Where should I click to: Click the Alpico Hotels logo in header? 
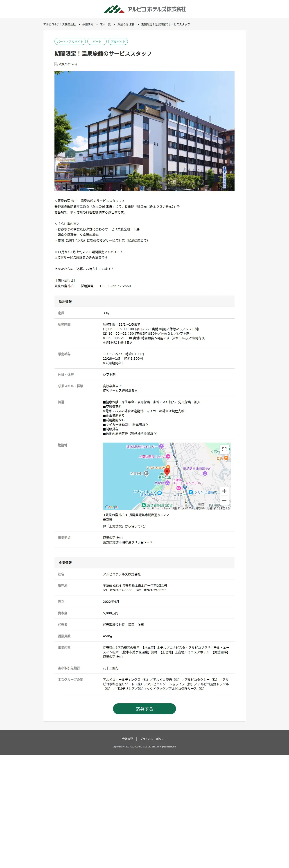144,9
